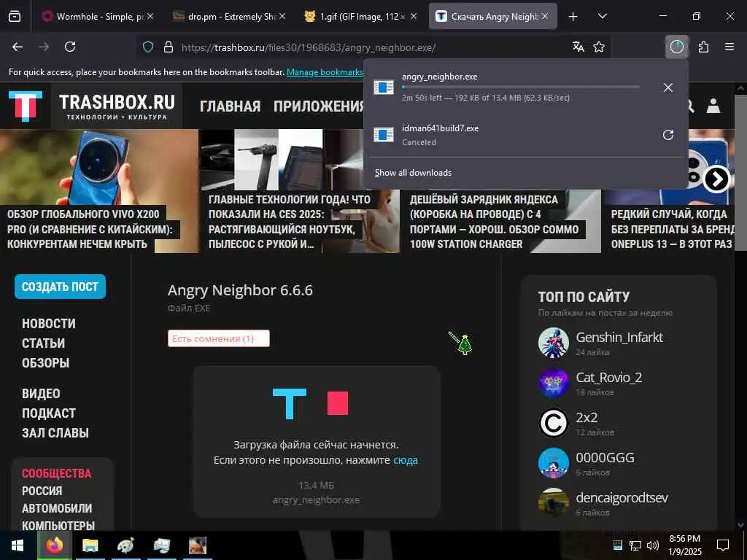Expand the list all tabs dropdown
The height and width of the screenshot is (560, 747).
pyautogui.click(x=602, y=16)
